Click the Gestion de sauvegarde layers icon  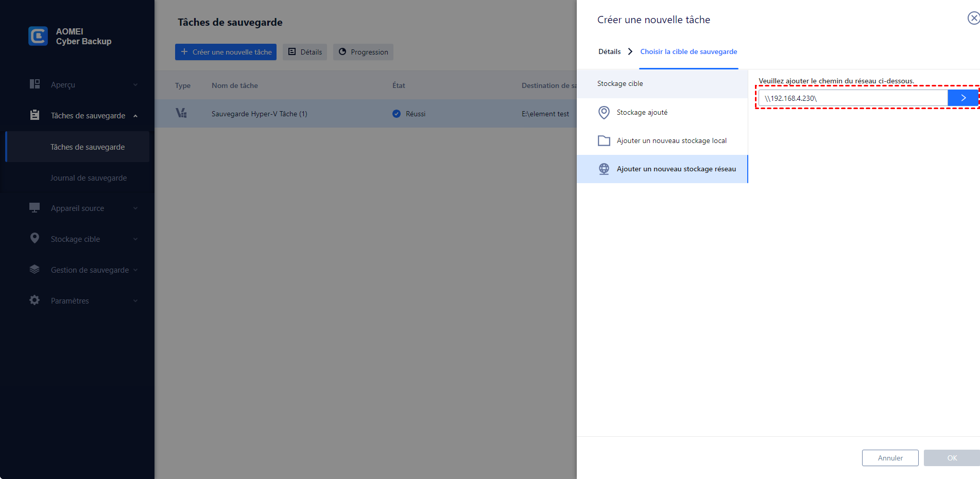coord(35,270)
